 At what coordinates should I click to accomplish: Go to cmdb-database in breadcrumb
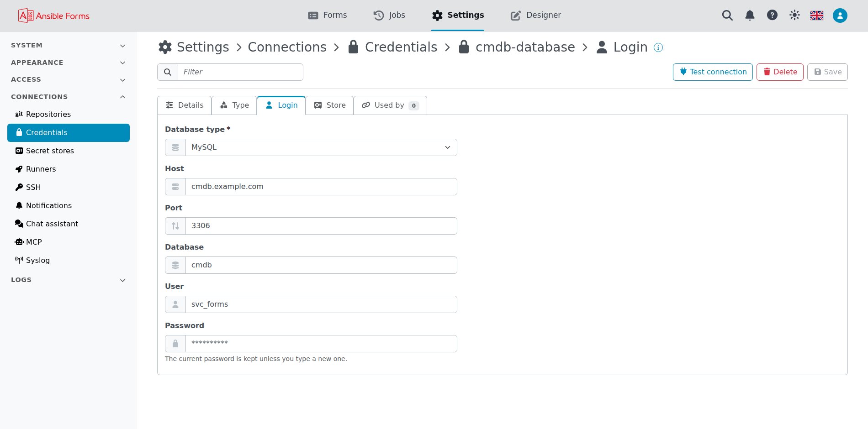(517, 47)
